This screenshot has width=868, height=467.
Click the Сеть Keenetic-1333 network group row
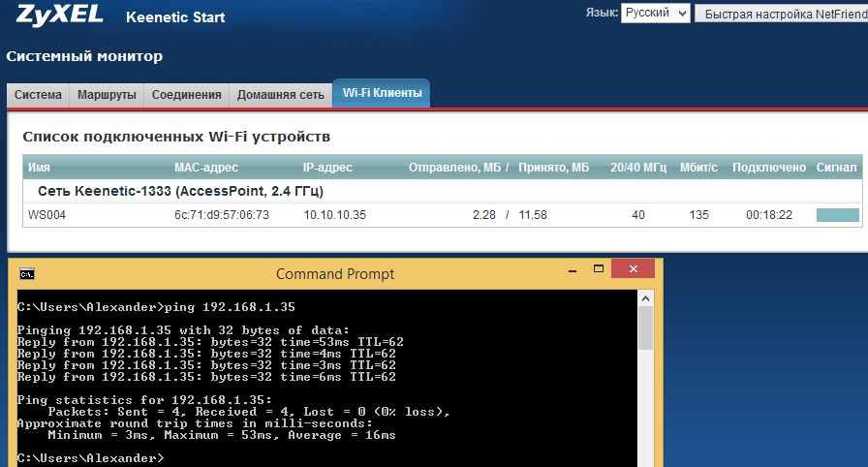pos(180,191)
